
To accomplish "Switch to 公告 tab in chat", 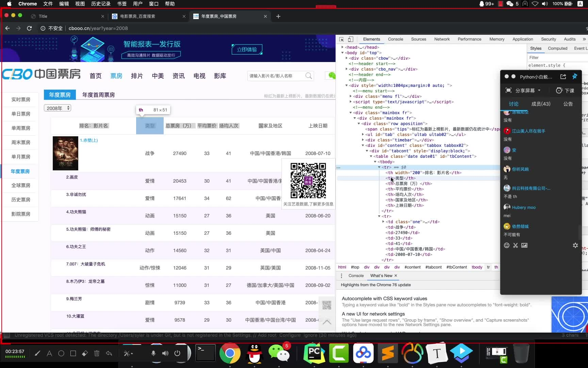I will click(568, 104).
